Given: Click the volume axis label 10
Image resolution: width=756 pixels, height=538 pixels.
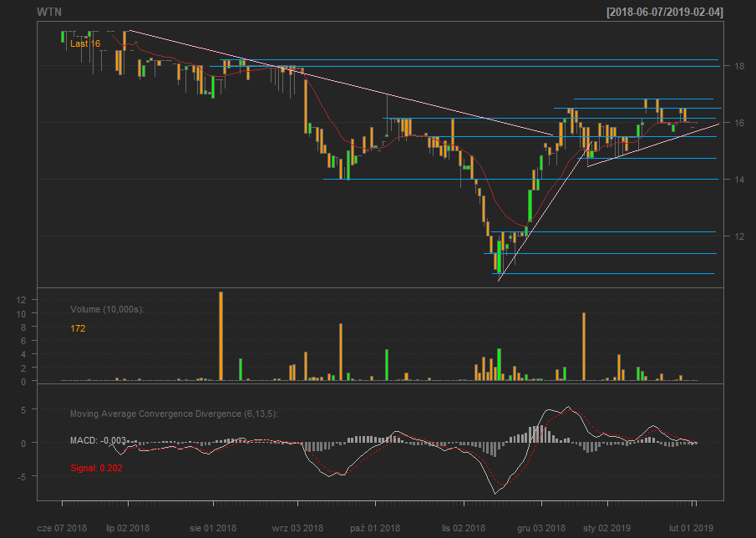Looking at the screenshot, I should (21, 313).
